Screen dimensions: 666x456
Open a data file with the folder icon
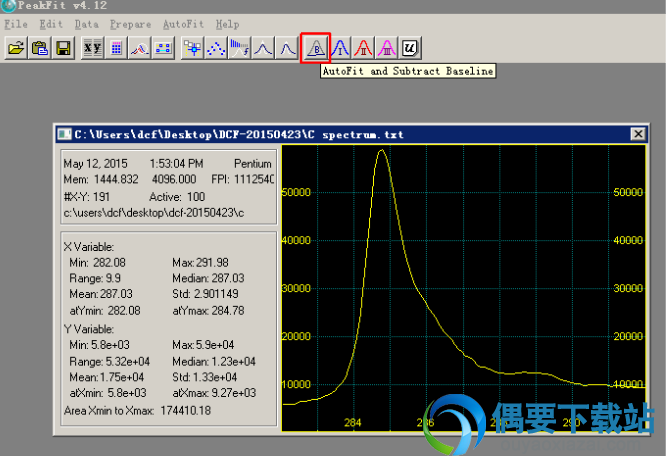16,48
